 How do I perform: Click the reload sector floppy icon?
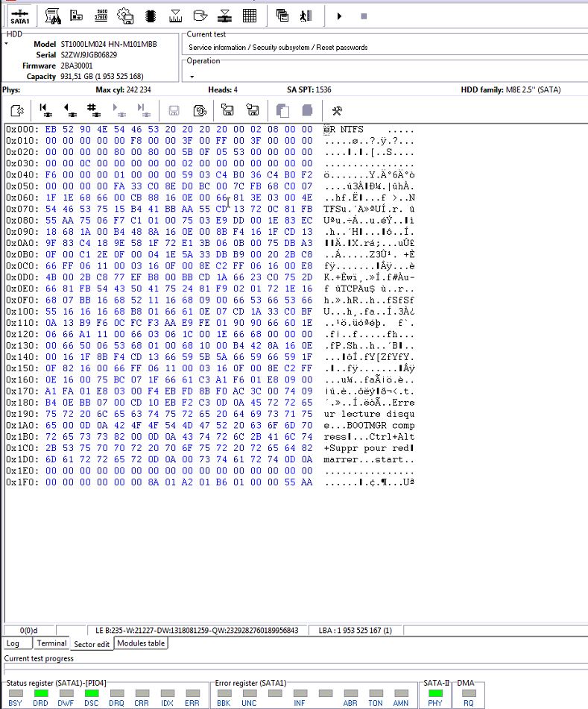tap(199, 111)
